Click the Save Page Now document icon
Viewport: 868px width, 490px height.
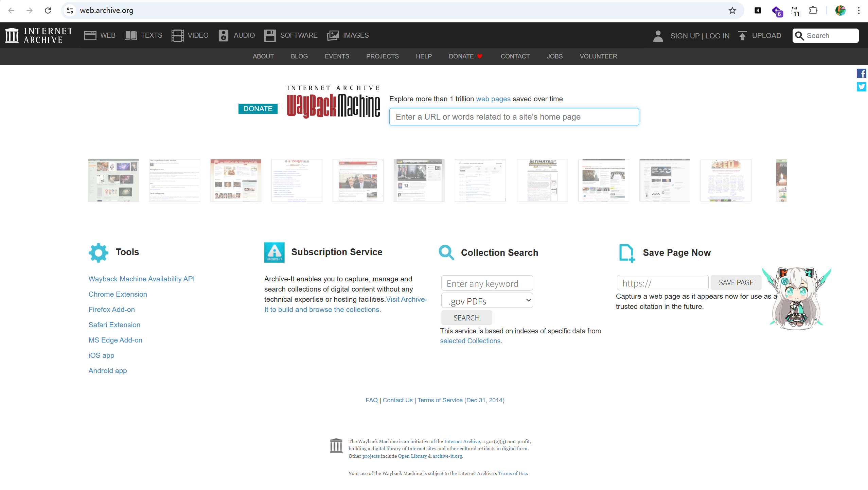tap(627, 253)
